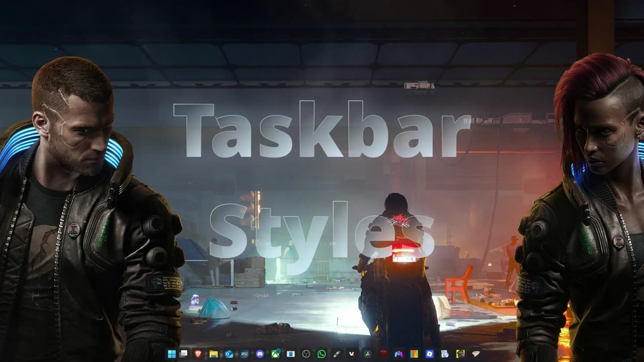Screen dimensions: 644x362
Task: Open the Roblox taskbar icon
Action: 429,354
